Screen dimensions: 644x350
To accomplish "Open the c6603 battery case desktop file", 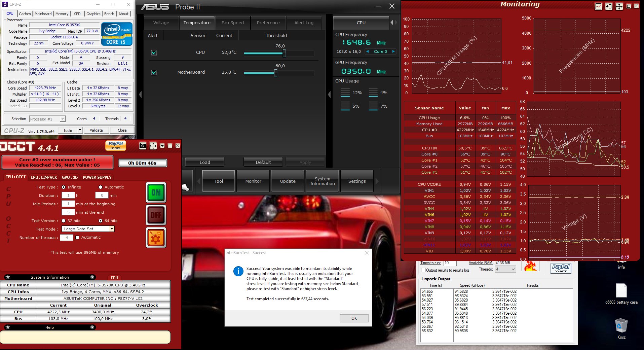I will tap(621, 294).
